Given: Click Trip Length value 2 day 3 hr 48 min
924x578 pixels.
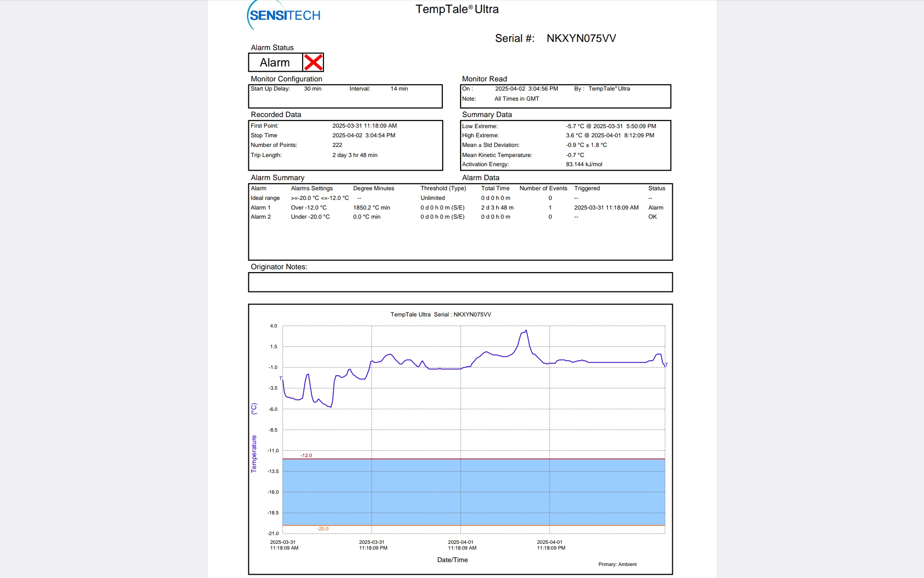Looking at the screenshot, I should tap(355, 155).
